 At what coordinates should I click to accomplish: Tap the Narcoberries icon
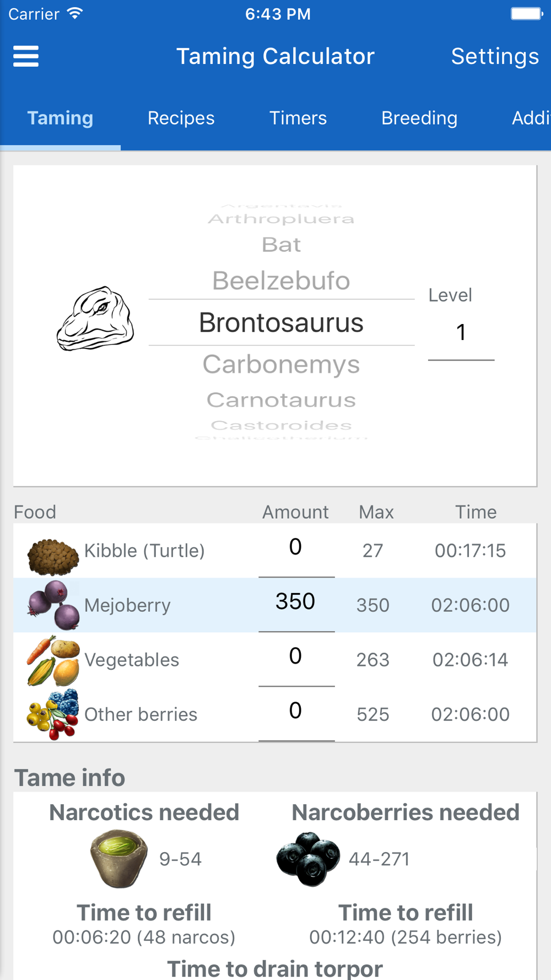pos(308,859)
